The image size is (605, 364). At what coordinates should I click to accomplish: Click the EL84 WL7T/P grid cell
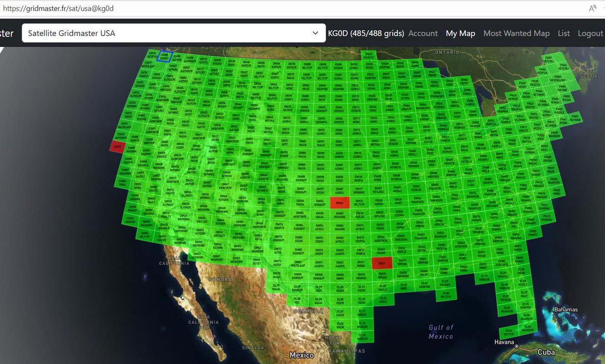click(x=509, y=333)
